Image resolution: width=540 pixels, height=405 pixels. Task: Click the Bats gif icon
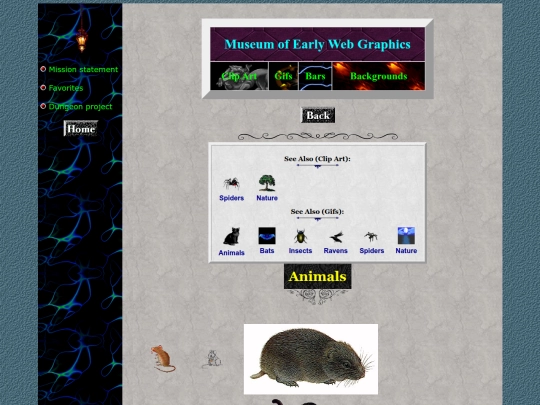click(267, 236)
